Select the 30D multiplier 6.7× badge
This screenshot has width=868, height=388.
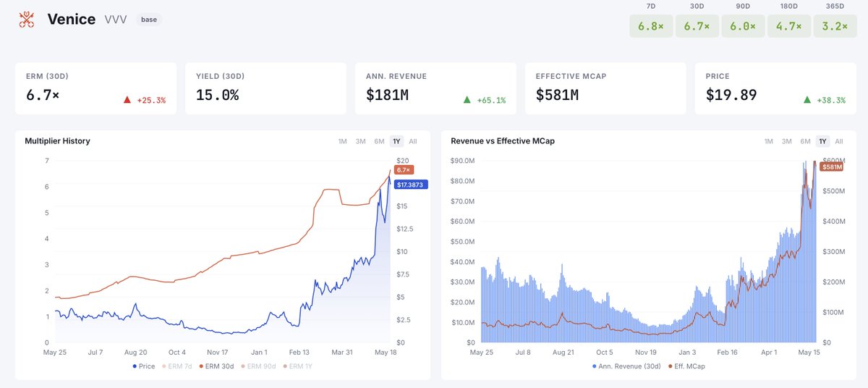point(697,25)
